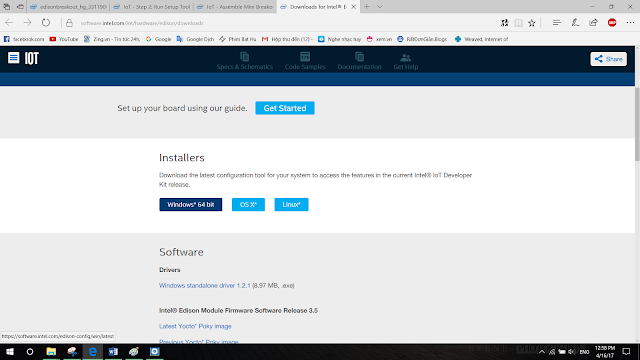640x360 pixels.
Task: Add page to favorites star
Action: (x=532, y=23)
